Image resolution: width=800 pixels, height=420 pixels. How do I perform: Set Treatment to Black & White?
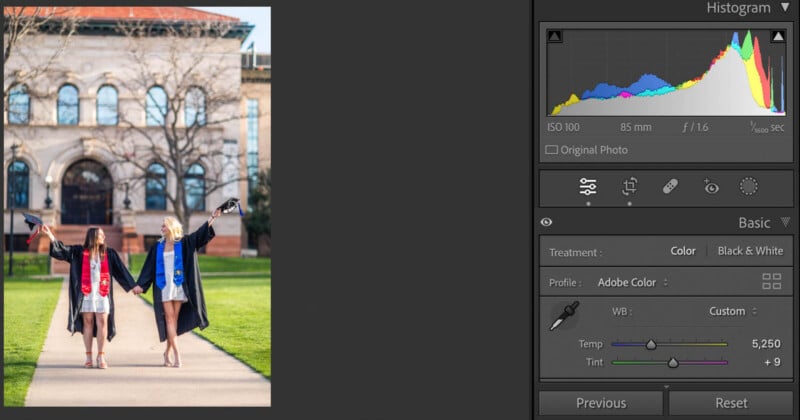click(750, 251)
